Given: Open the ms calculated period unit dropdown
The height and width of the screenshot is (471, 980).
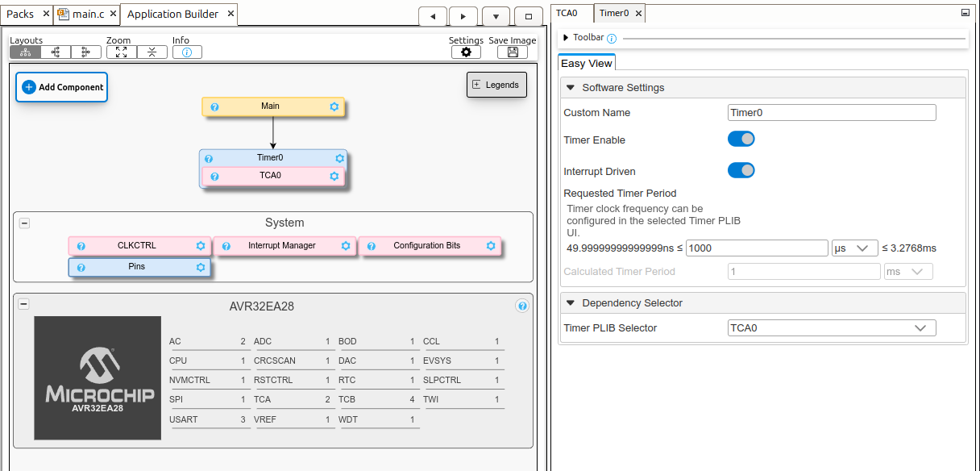Looking at the screenshot, I should tap(908, 272).
